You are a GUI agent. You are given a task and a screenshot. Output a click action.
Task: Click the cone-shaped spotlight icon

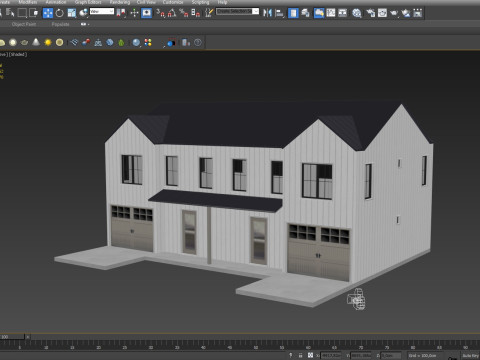pos(36,42)
